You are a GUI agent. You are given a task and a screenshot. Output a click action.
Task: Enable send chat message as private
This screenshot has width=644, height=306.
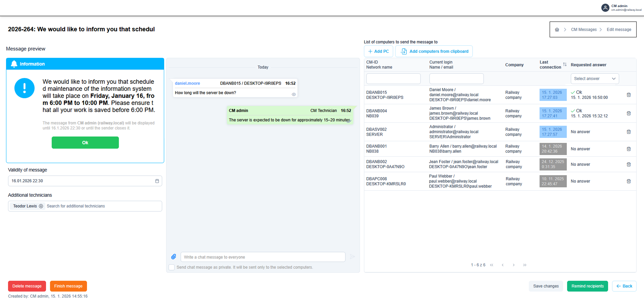[172, 267]
